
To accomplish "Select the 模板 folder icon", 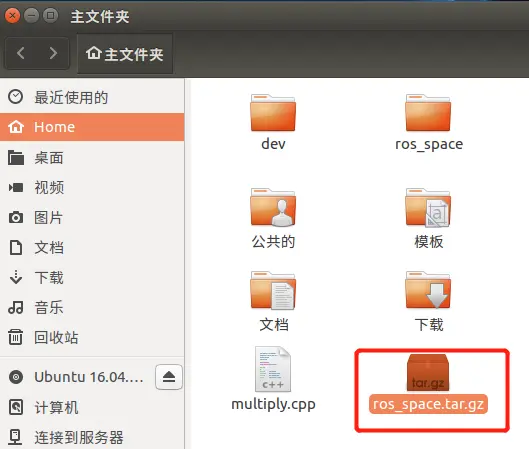I will [x=428, y=207].
